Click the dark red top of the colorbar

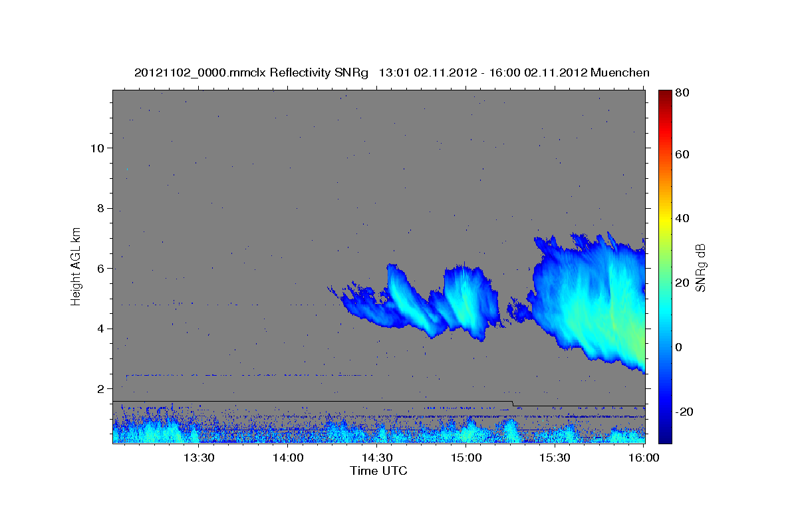click(664, 96)
